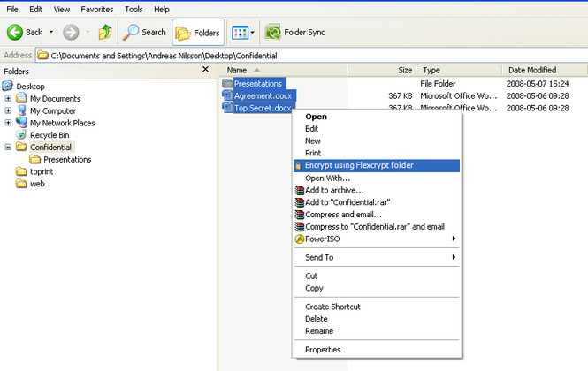Viewport: 588px width, 371px height.
Task: Click the Address bar path field
Action: [265, 55]
